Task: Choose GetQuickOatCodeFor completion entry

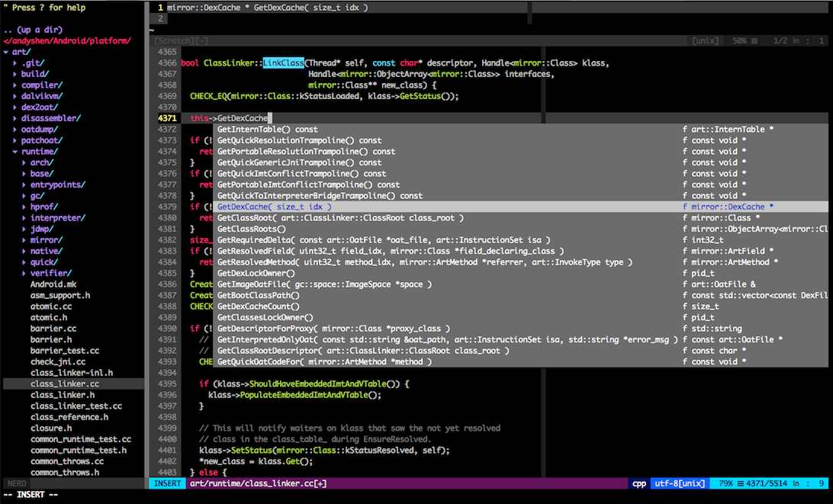Action: click(x=520, y=362)
